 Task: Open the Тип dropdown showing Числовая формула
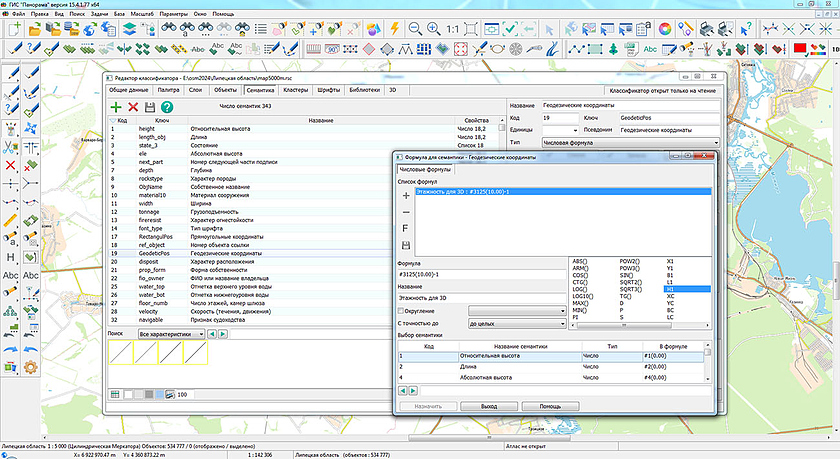point(631,143)
